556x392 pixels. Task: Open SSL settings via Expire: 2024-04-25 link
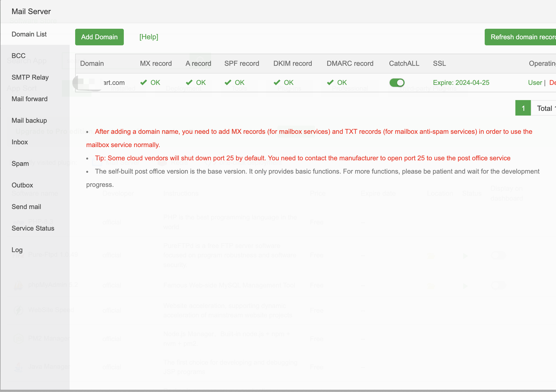coord(461,82)
